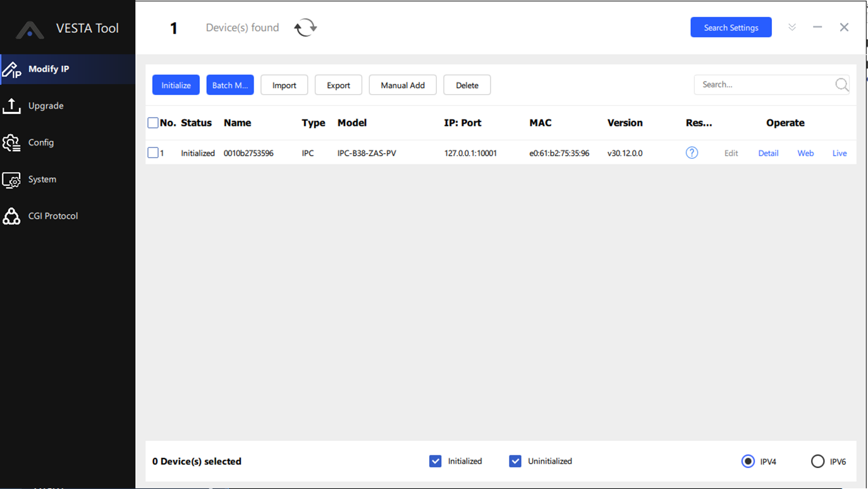Click the Search Settings button
The width and height of the screenshot is (868, 489).
(731, 27)
